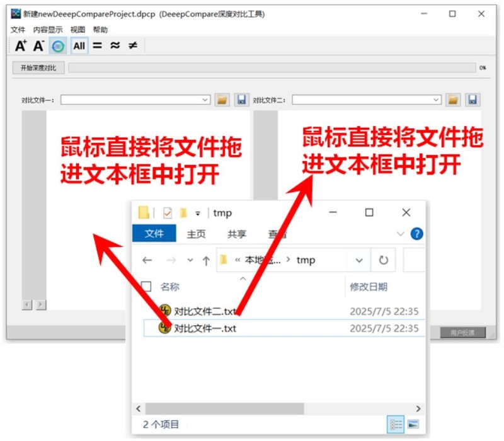Decrease font size with A- icon

(x=38, y=45)
